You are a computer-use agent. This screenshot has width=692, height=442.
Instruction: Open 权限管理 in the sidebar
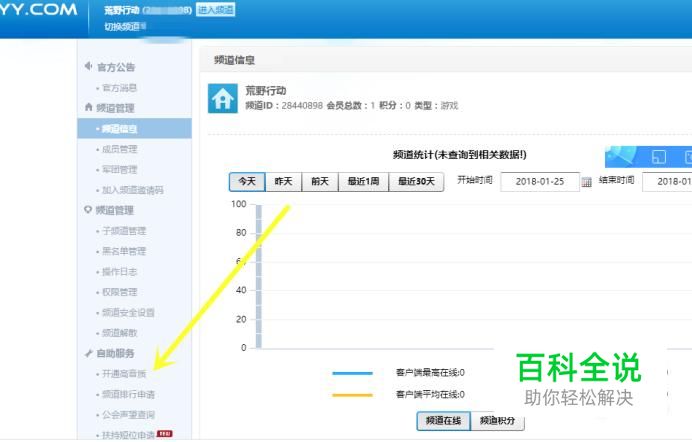[120, 292]
